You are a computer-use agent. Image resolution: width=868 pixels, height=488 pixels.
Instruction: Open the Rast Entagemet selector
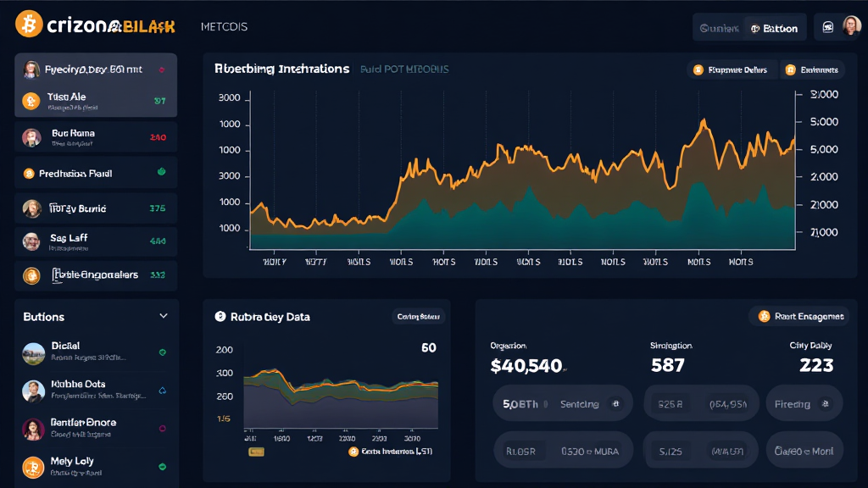coord(800,316)
